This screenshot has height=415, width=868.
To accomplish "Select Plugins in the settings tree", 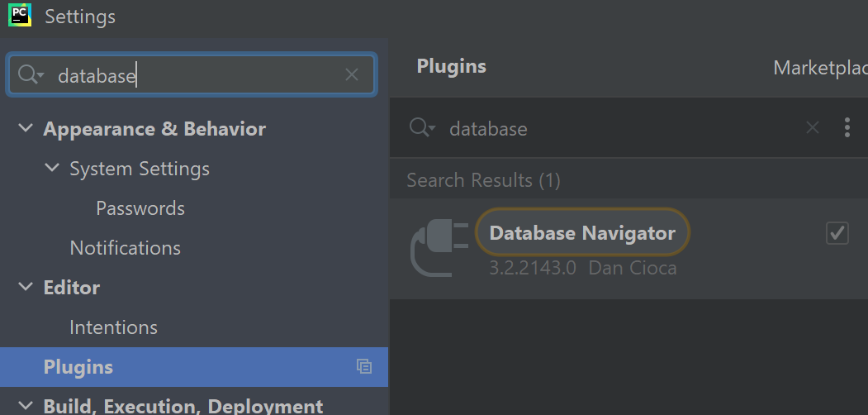I will pos(78,367).
